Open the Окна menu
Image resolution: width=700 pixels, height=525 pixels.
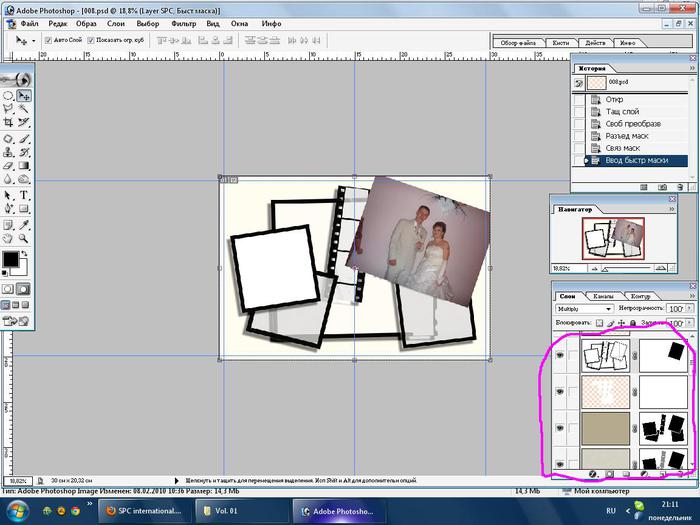pos(239,24)
